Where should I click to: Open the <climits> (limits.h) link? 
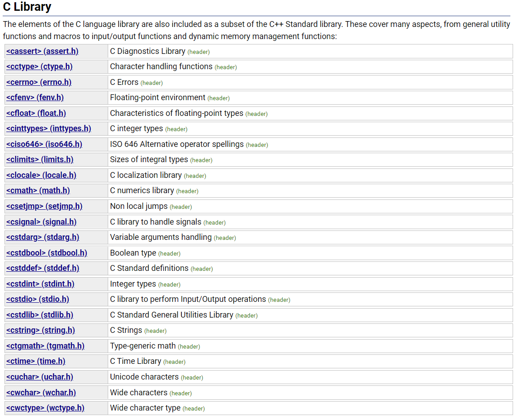tap(40, 159)
